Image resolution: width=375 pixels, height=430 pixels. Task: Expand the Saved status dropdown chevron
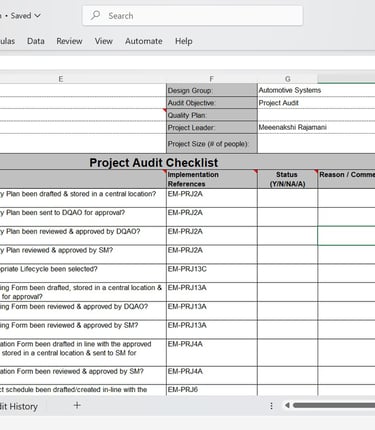click(38, 16)
